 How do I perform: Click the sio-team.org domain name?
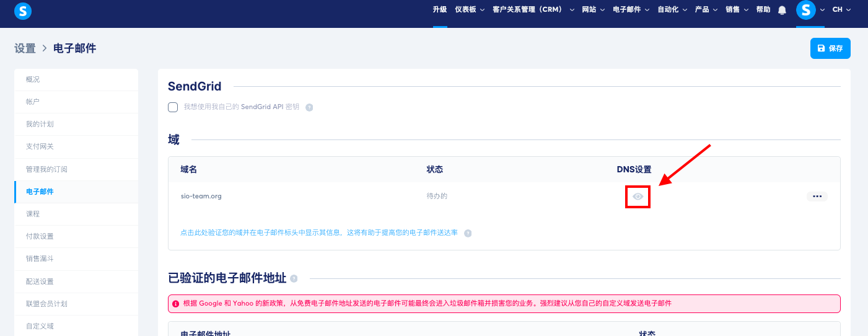(x=201, y=196)
